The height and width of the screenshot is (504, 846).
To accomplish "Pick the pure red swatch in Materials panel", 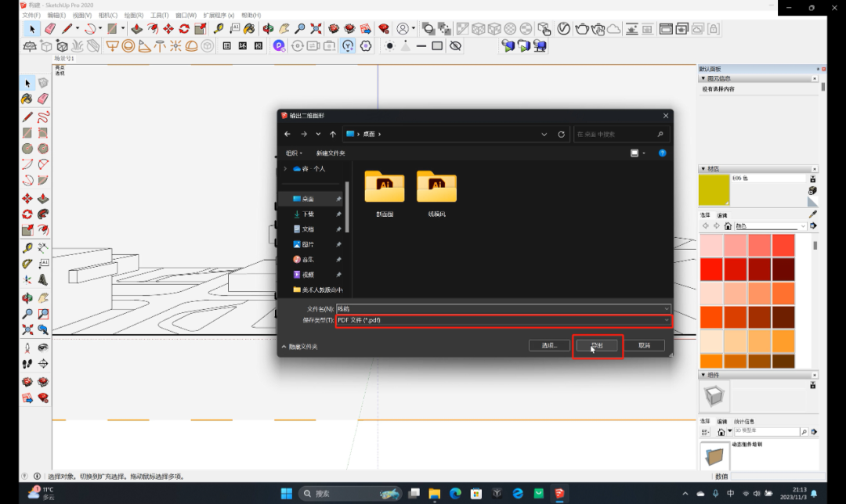I will (x=711, y=269).
